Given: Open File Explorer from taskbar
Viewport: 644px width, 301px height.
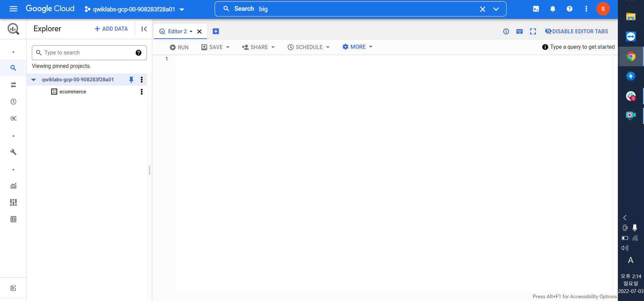Looking at the screenshot, I should [631, 17].
